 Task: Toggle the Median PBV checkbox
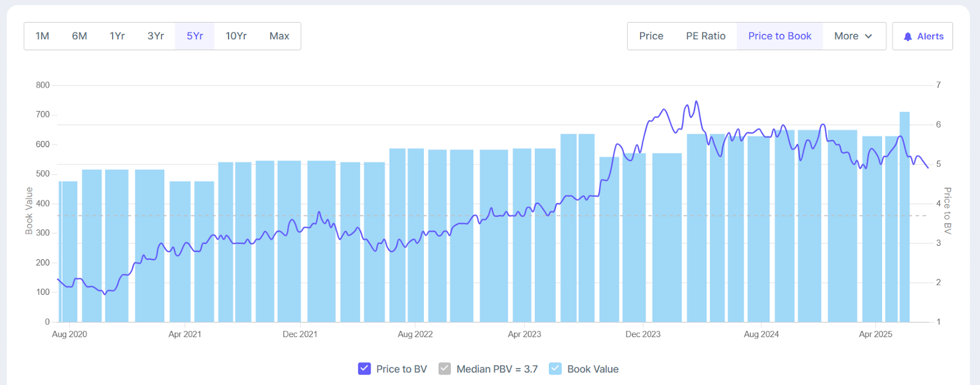[x=445, y=368]
